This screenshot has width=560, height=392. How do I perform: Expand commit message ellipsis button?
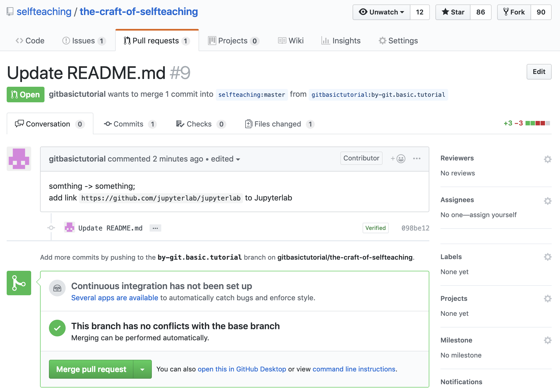155,228
